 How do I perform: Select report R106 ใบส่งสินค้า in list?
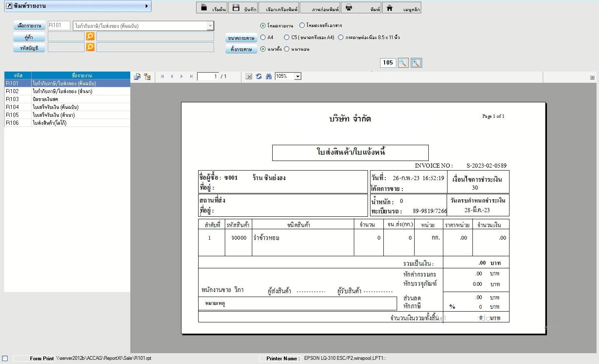(67, 123)
